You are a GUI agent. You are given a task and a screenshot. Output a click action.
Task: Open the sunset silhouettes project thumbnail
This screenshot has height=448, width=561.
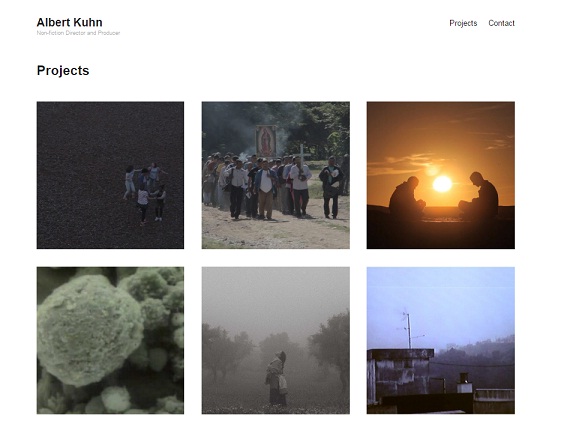tap(440, 175)
